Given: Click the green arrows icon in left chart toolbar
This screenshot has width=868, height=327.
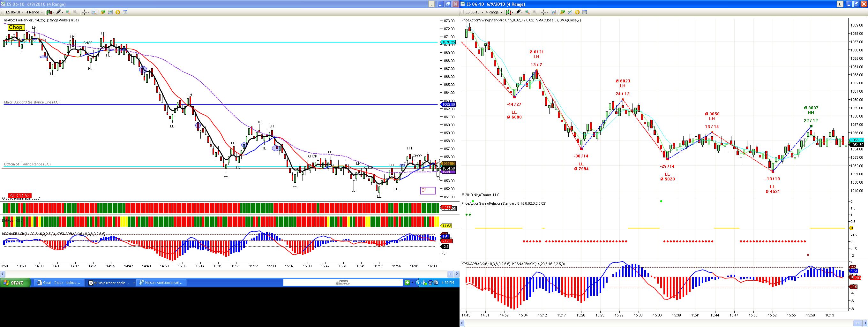Looking at the screenshot, I should (103, 12).
